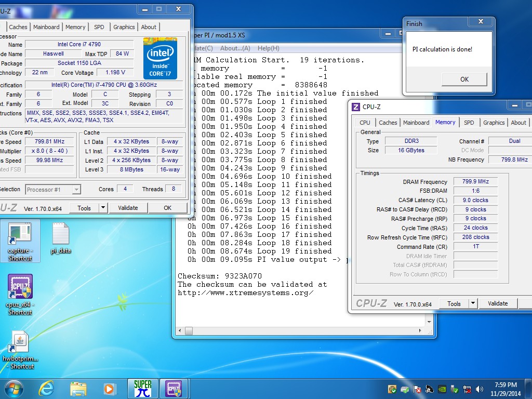Screen dimensions: 532x399
Task: Click the satellite dish tray icon
Action: point(430,389)
